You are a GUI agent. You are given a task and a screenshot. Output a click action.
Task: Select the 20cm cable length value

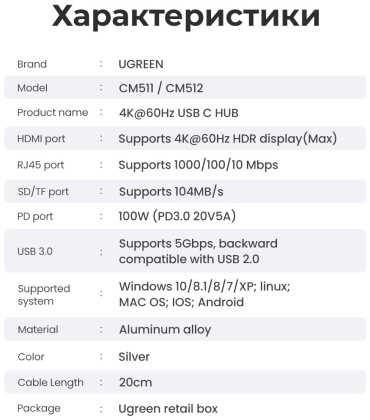pyautogui.click(x=135, y=382)
